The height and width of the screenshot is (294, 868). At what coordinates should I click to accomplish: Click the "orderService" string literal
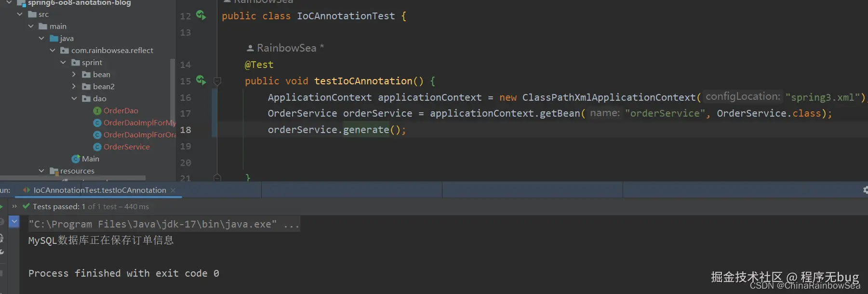665,113
